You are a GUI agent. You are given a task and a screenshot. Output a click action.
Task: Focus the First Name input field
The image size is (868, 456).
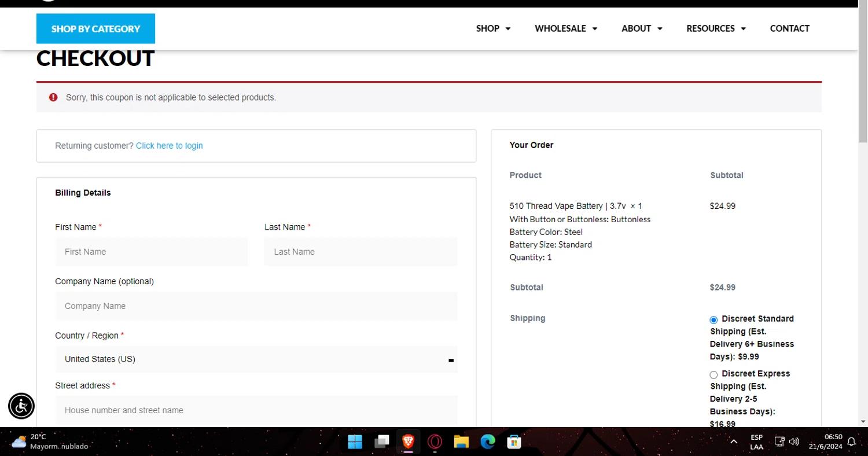click(x=152, y=252)
